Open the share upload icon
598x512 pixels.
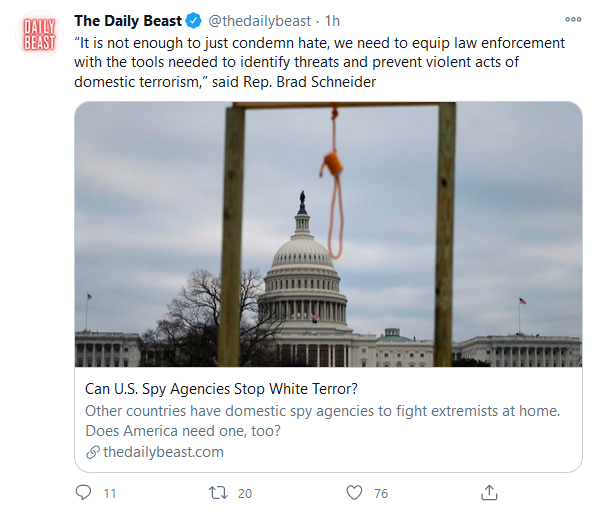[x=489, y=492]
